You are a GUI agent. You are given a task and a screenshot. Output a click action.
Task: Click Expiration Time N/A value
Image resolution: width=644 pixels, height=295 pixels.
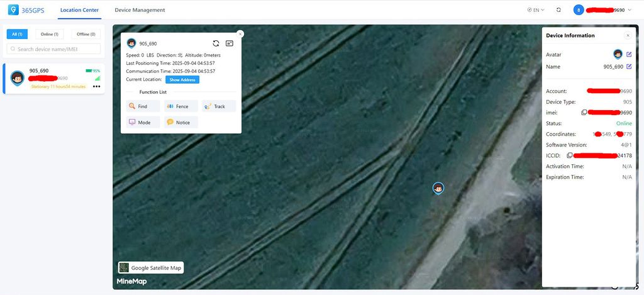(x=627, y=177)
